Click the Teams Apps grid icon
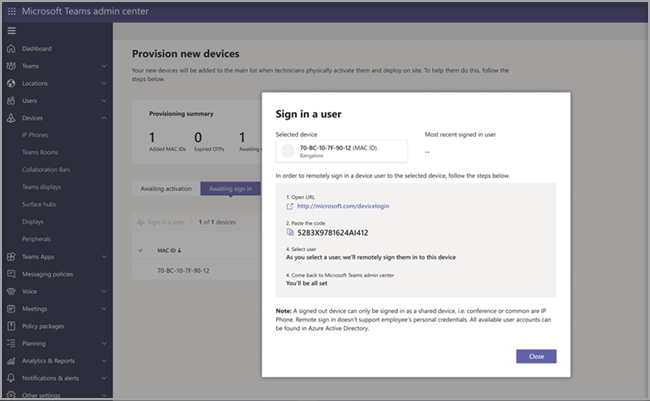650x401 pixels. point(11,257)
